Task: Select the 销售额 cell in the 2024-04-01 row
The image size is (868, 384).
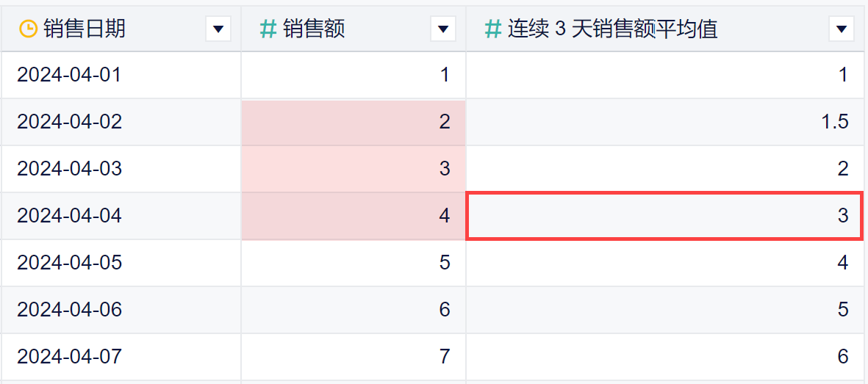Action: point(354,75)
